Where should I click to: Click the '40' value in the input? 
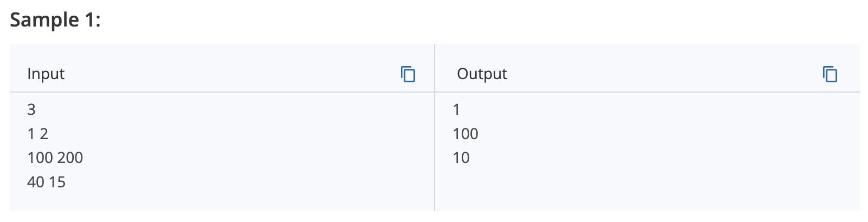click(x=36, y=182)
